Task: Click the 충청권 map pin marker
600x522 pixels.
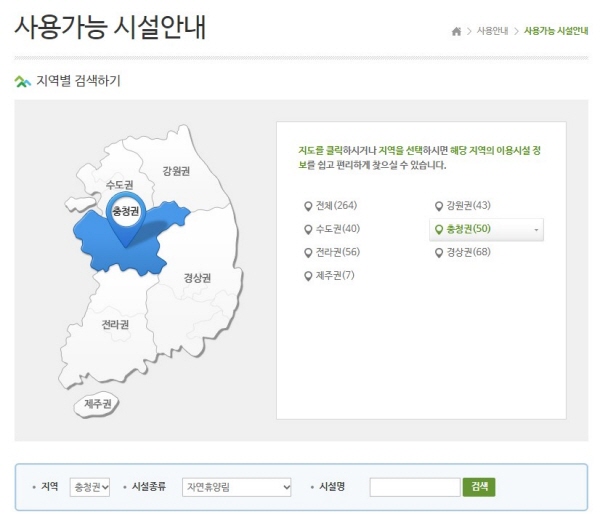Action: coord(126,219)
